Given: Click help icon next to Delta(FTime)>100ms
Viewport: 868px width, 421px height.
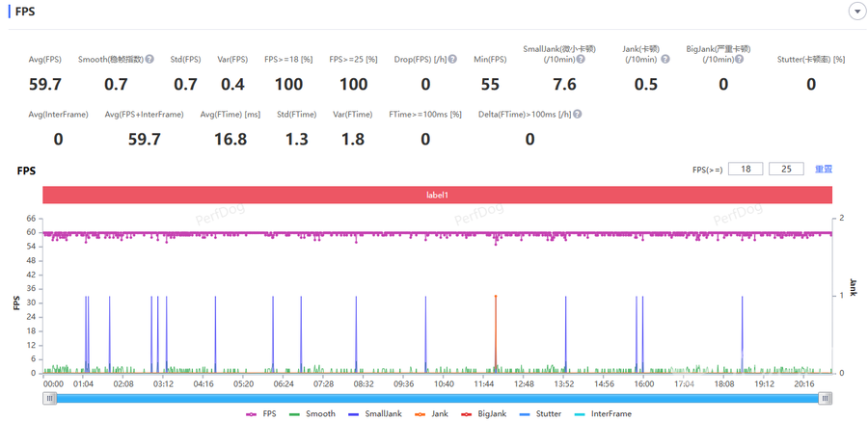Looking at the screenshot, I should pyautogui.click(x=577, y=115).
